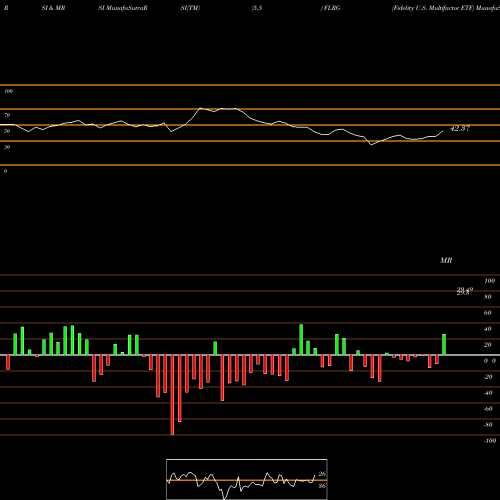Image resolution: width=500 pixels, height=500 pixels.
Task: Click the RSI axis label 100 on left
Action: click(8, 91)
